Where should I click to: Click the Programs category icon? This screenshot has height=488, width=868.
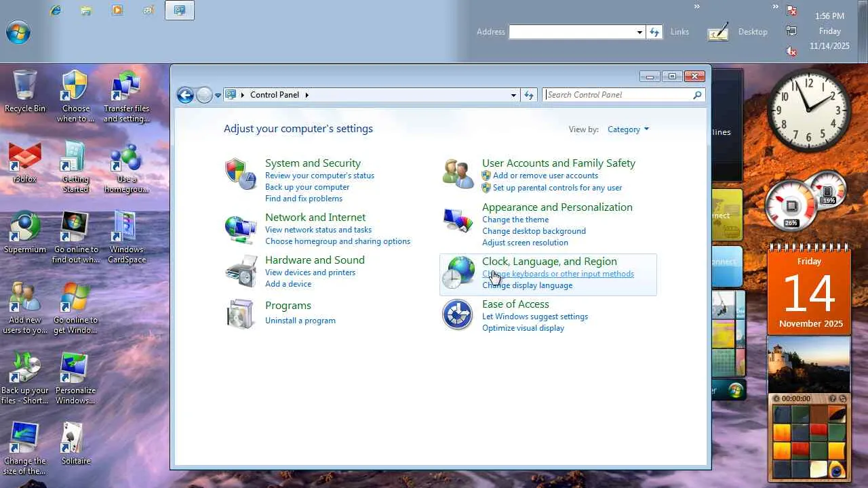pyautogui.click(x=241, y=314)
